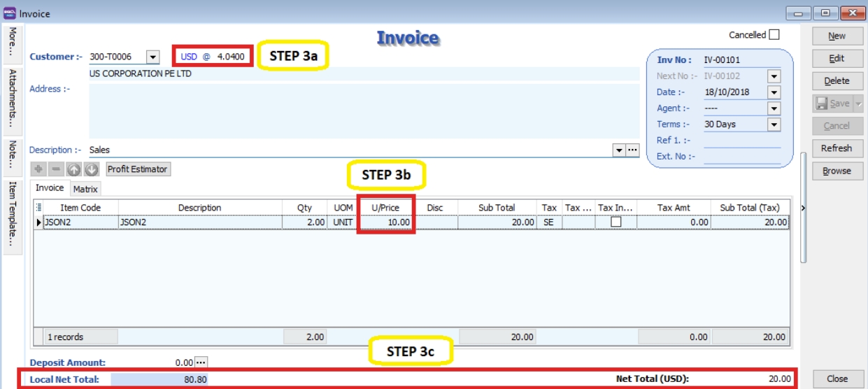Screen dimensions: 868x389
Task: Click the Item Code column header
Action: (80, 207)
